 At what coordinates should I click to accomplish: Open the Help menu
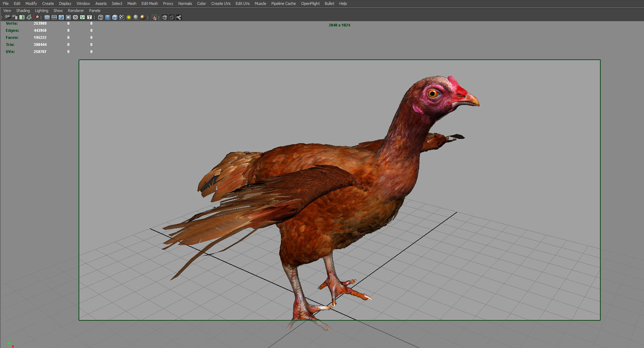pyautogui.click(x=343, y=3)
